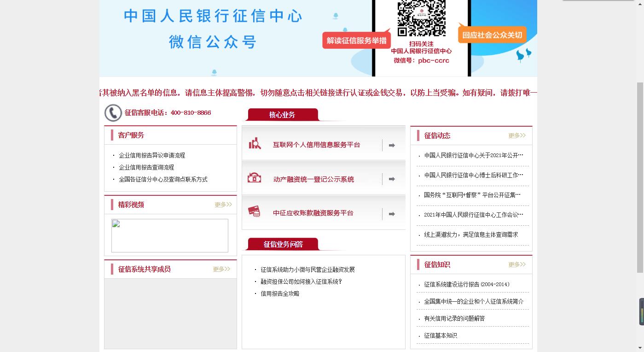The width and height of the screenshot is (644, 352).
Task: Click the broken video thumbnail under 精彩视频
Action: click(x=170, y=235)
